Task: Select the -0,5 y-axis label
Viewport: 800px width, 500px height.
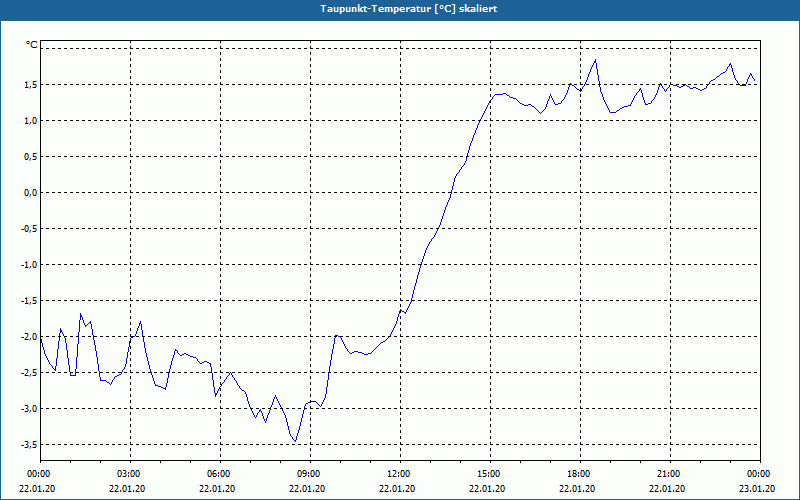Action: click(29, 229)
